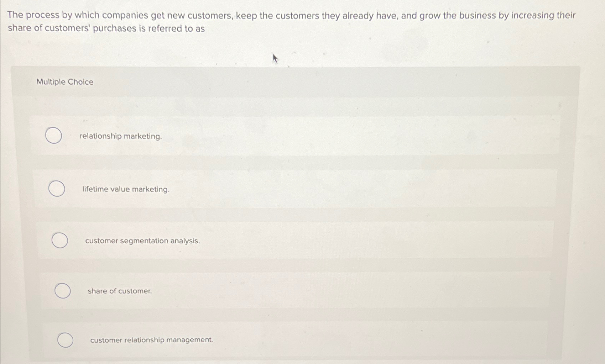Select the radio button for relationship marketing

click(53, 136)
